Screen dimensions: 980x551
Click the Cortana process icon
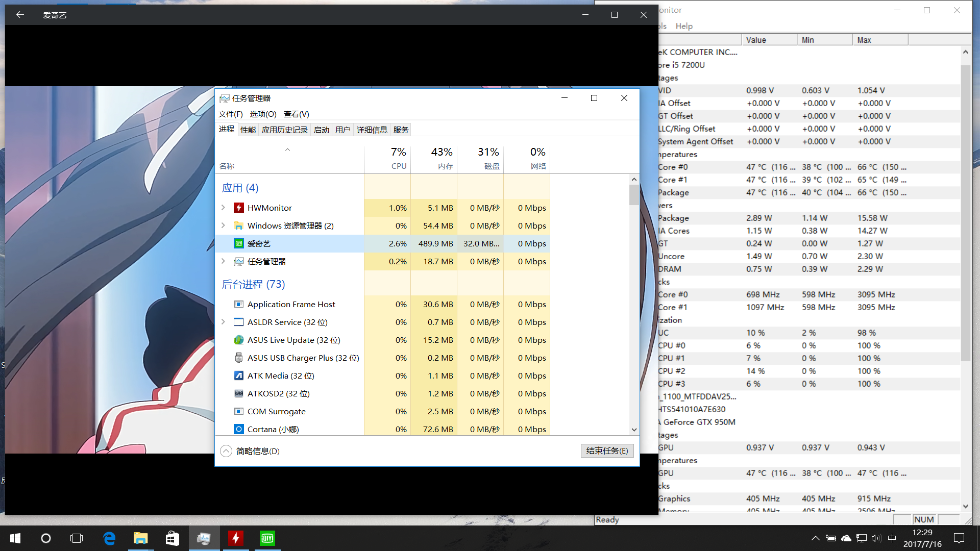(x=238, y=429)
